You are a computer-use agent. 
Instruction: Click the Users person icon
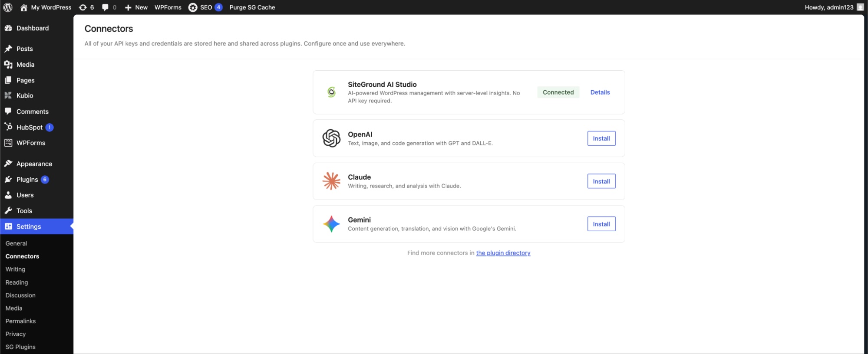(x=8, y=195)
